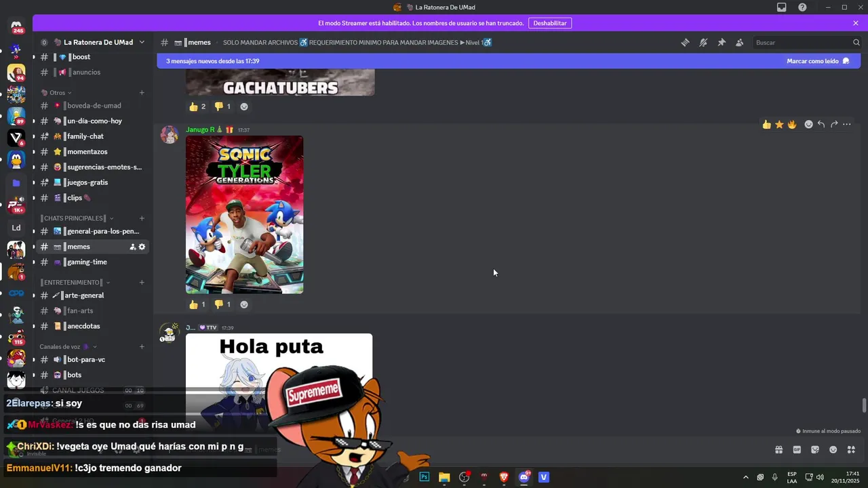This screenshot has height=488, width=868.
Task: Switch to family-chat channel
Action: (x=93, y=136)
